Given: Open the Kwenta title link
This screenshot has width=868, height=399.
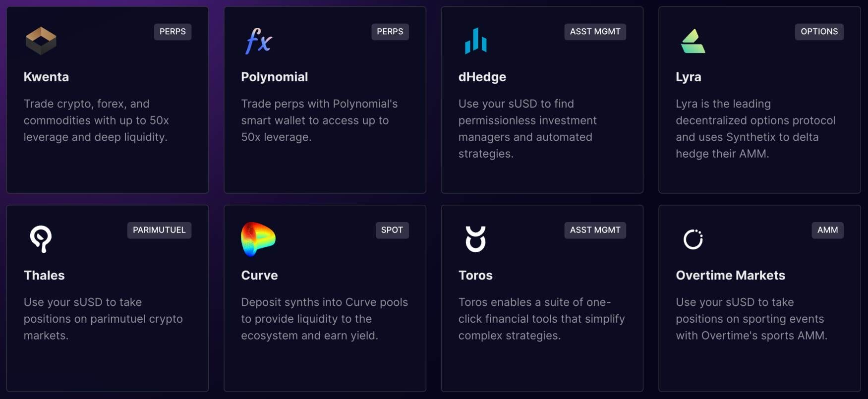Looking at the screenshot, I should (x=46, y=77).
